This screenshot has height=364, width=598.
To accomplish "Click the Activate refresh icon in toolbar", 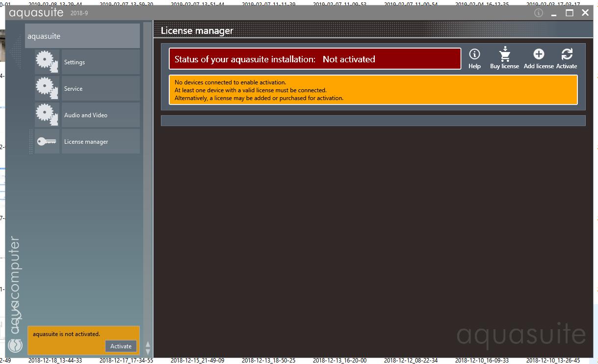I will pyautogui.click(x=567, y=54).
